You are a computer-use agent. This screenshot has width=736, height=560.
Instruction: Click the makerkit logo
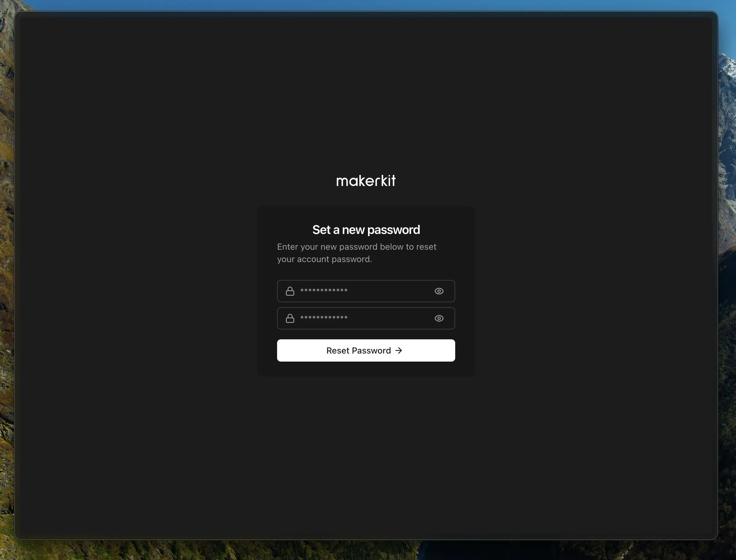(366, 181)
